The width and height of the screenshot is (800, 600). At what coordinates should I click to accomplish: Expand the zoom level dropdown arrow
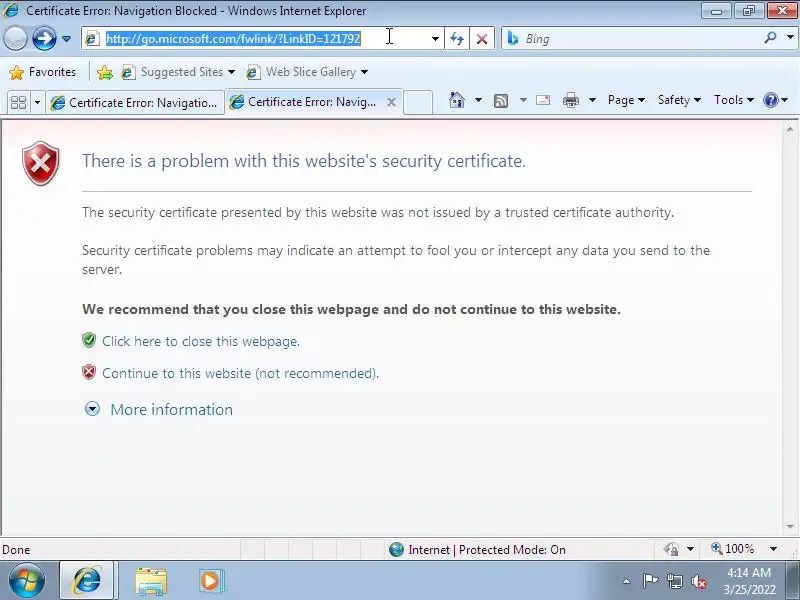point(773,549)
